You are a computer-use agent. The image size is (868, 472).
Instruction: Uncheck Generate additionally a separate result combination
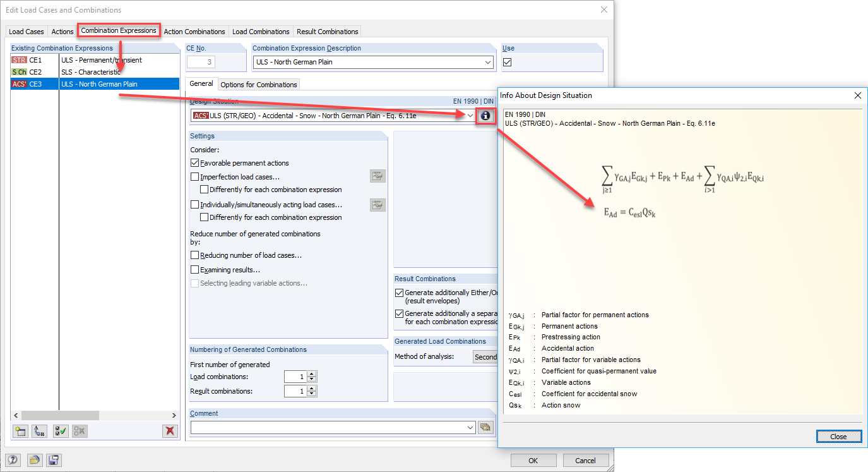[399, 313]
